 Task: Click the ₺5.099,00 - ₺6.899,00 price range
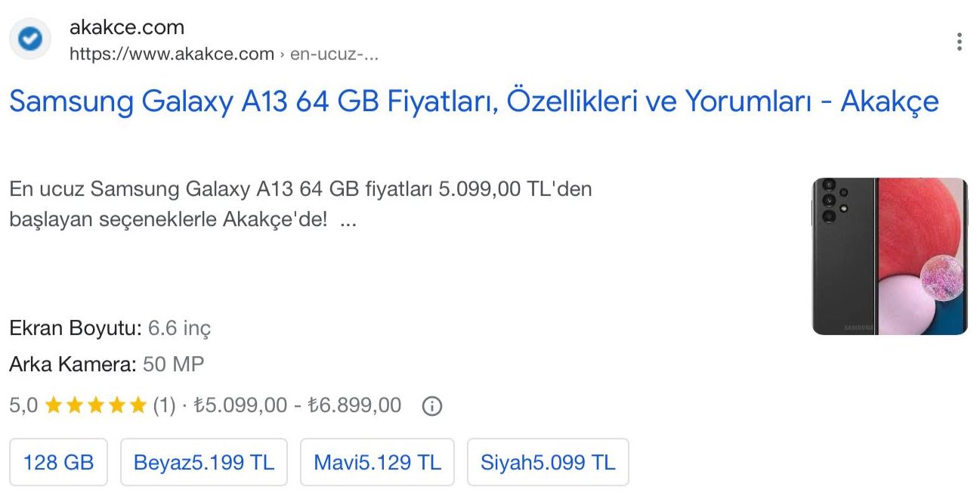point(297,406)
